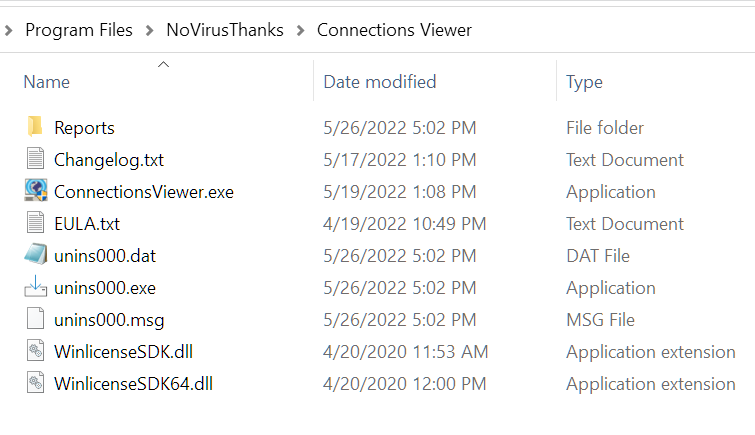This screenshot has width=755, height=435.
Task: Click the ConnectionsViewer.exe application icon
Action: pos(35,191)
